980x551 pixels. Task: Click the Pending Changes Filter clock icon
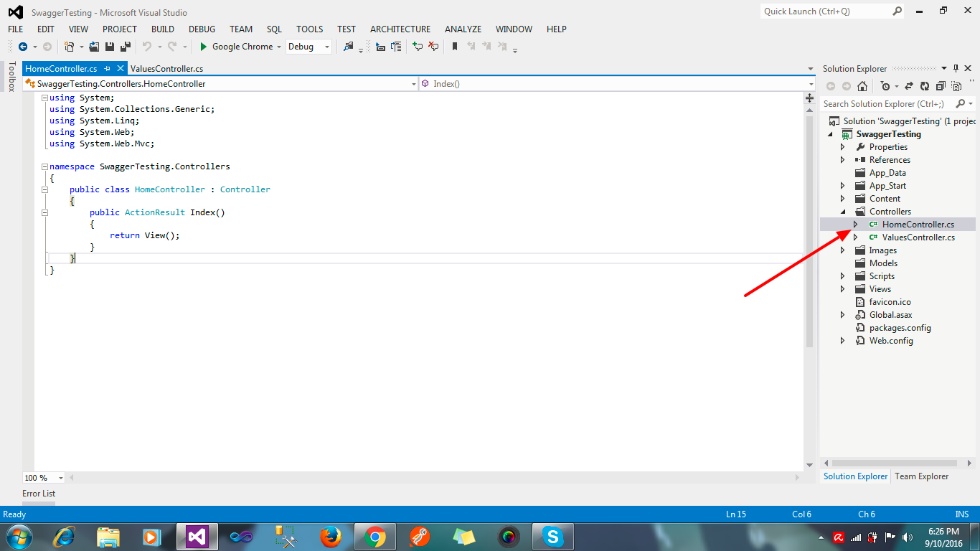point(886,86)
